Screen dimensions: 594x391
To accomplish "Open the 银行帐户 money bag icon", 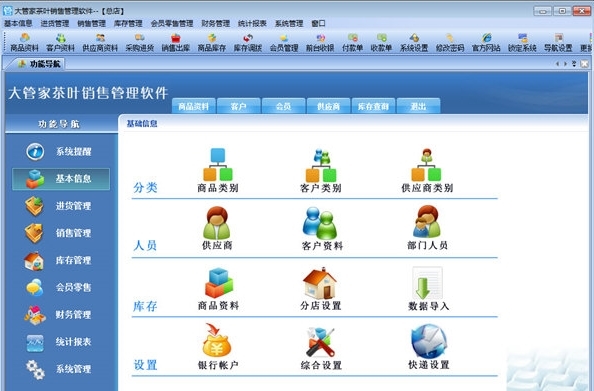I will 218,347.
